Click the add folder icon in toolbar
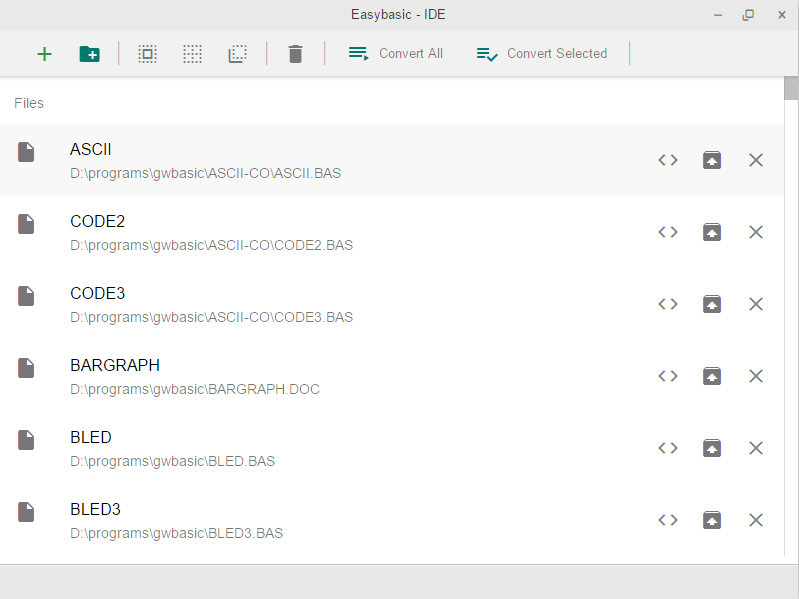This screenshot has height=599, width=799. tap(90, 54)
